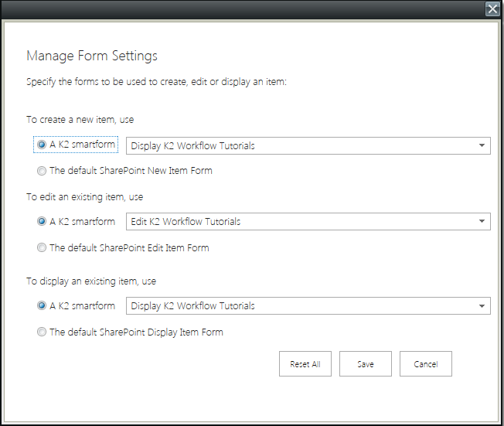Select K2 smartform for creating new item
Screen dimensions: 504x426
[41, 145]
